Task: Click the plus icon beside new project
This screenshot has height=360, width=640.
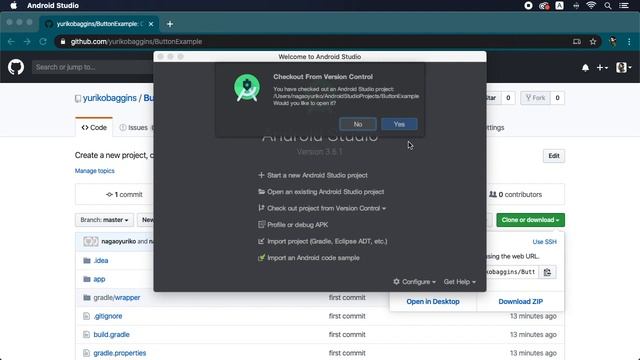Action: tap(261, 175)
